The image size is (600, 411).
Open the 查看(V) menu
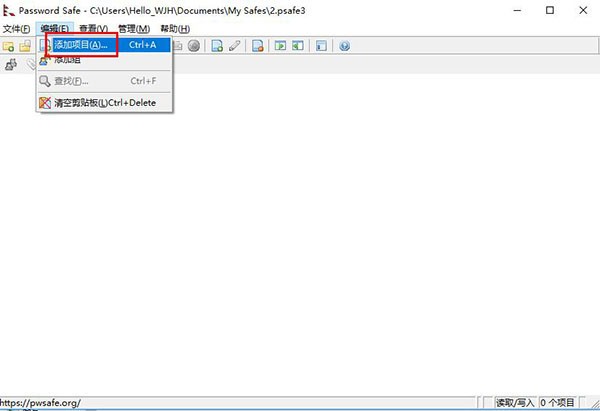pyautogui.click(x=93, y=29)
